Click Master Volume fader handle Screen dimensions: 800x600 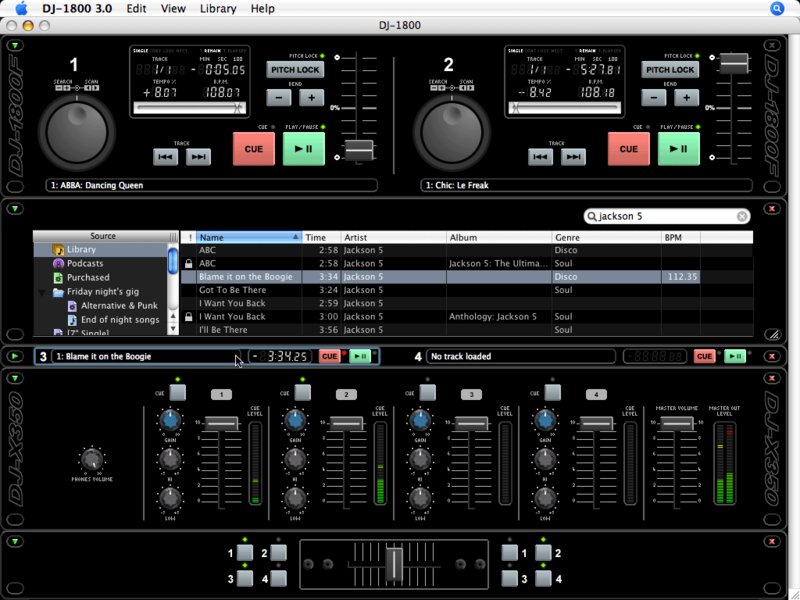pyautogui.click(x=677, y=423)
